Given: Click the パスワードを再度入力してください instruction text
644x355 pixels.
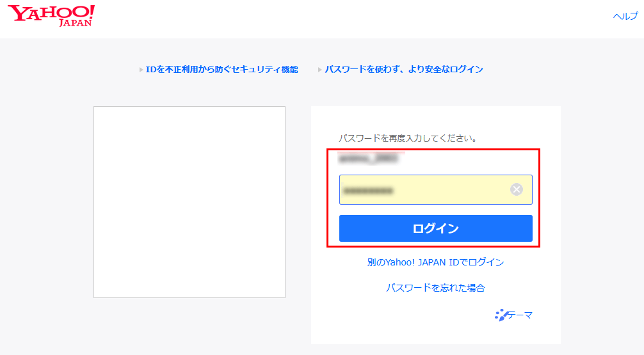Looking at the screenshot, I should coord(408,138).
